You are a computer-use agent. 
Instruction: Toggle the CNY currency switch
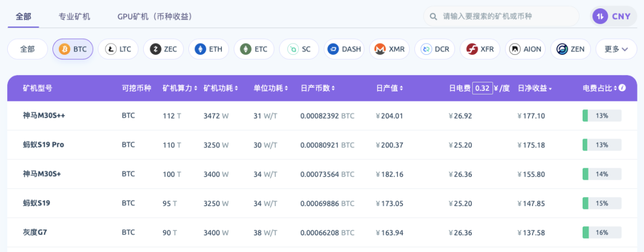[614, 16]
